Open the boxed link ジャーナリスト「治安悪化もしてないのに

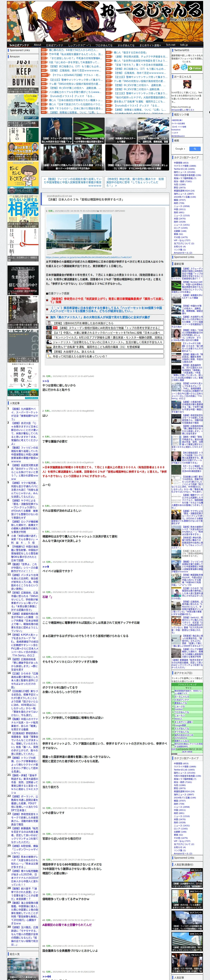pos(105,342)
